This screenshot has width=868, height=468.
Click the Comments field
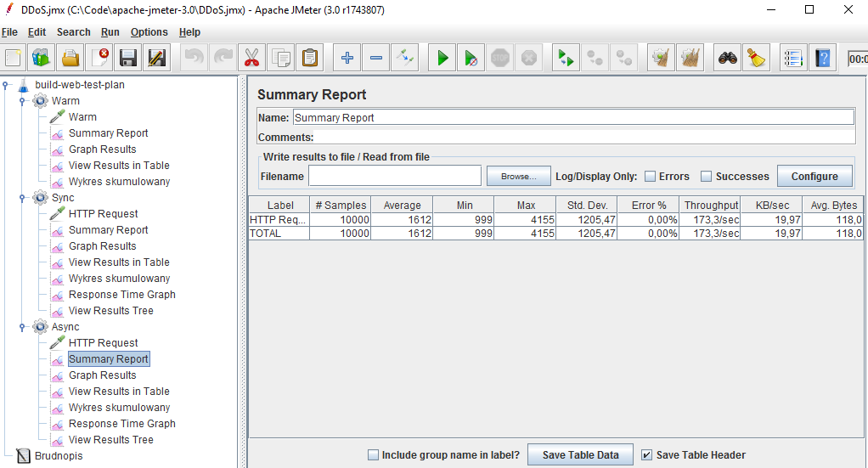[x=584, y=137]
